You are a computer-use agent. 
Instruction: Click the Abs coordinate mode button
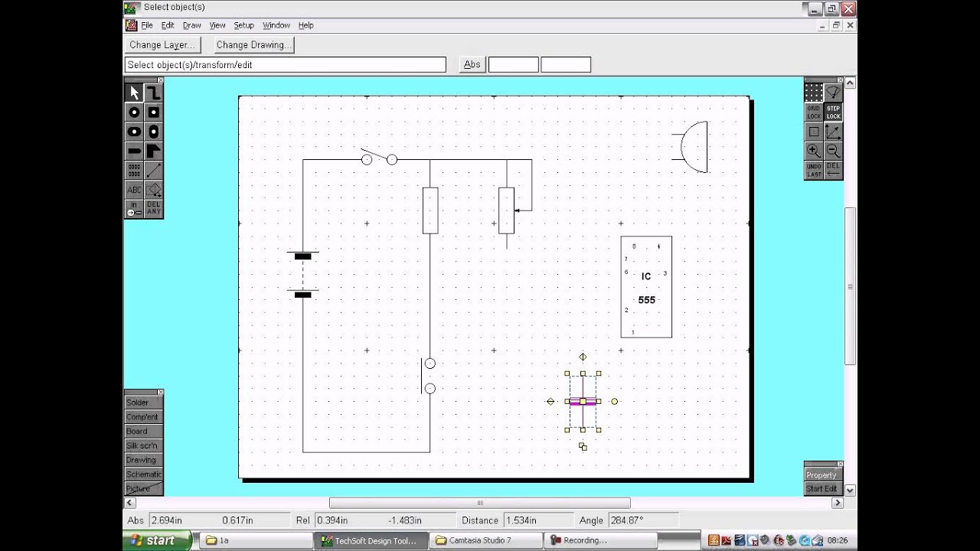tap(472, 64)
